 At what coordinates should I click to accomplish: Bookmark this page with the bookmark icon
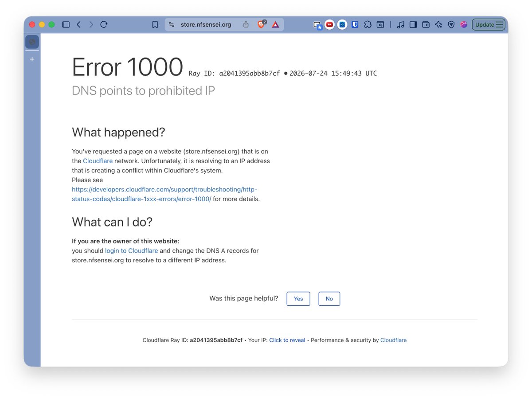pos(155,25)
